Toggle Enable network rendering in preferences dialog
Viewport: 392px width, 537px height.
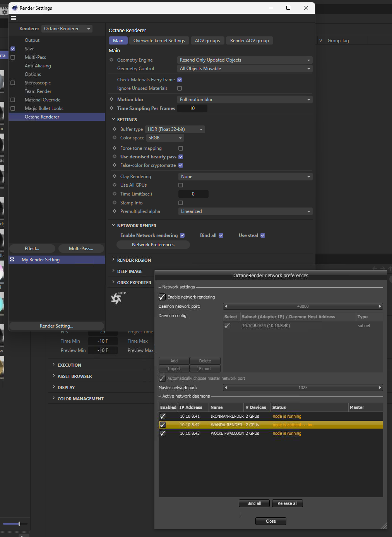[x=162, y=297]
